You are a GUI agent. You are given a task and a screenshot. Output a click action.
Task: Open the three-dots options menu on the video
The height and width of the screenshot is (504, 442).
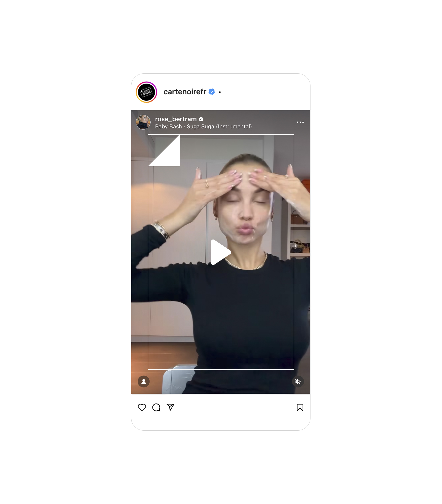(300, 122)
